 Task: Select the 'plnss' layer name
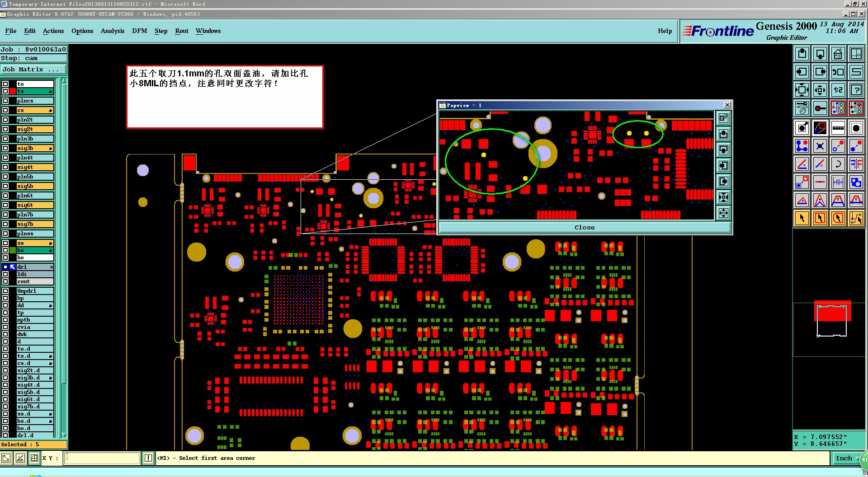(35, 234)
